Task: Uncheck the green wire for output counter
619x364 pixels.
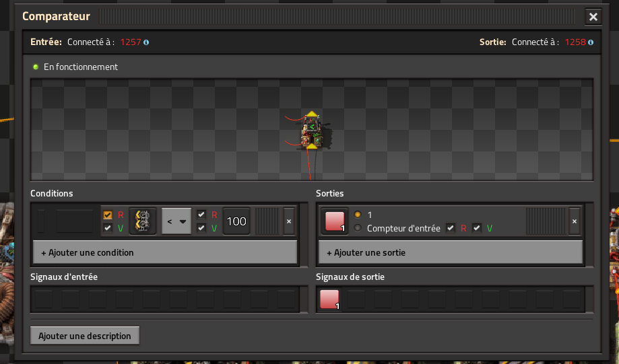Action: click(x=477, y=229)
